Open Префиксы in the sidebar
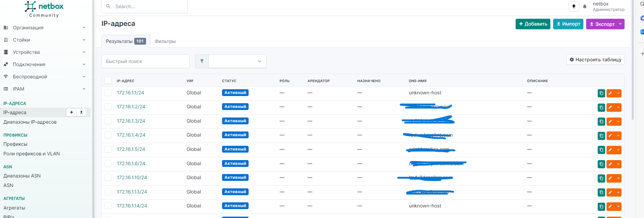The image size is (644, 218). tap(15, 144)
